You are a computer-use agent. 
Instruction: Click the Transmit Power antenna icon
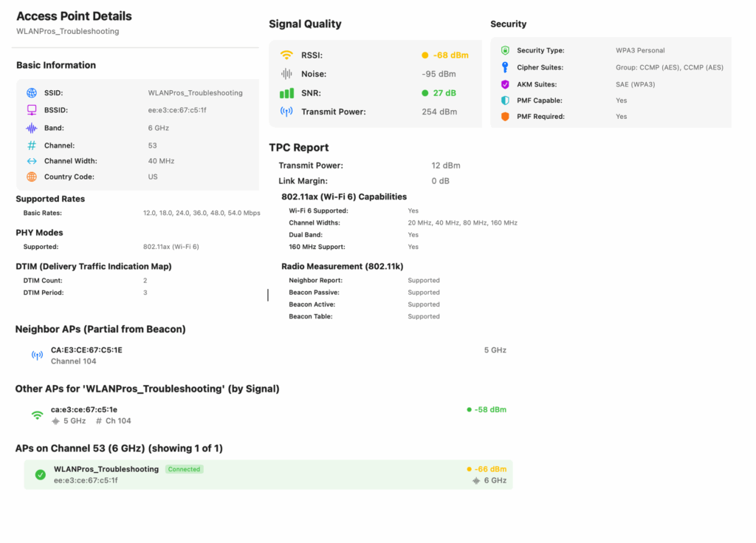point(286,112)
